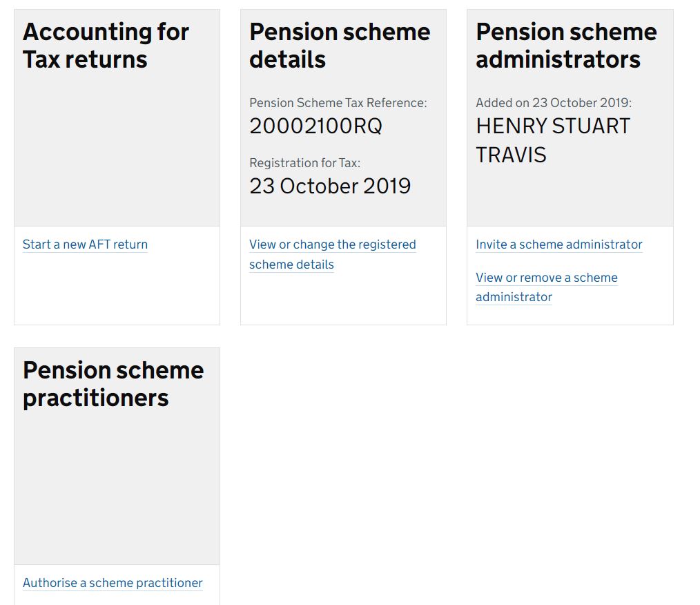
Task: Click white area below Start a new AFT return
Action: pos(117,290)
